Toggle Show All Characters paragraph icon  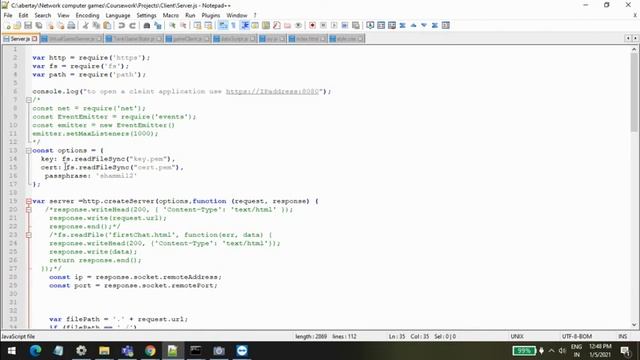pos(233,26)
